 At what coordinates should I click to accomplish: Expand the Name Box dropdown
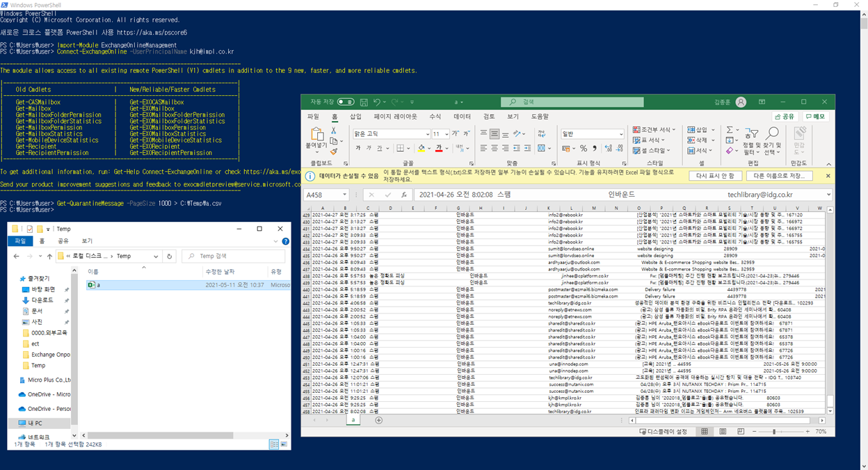(x=344, y=195)
